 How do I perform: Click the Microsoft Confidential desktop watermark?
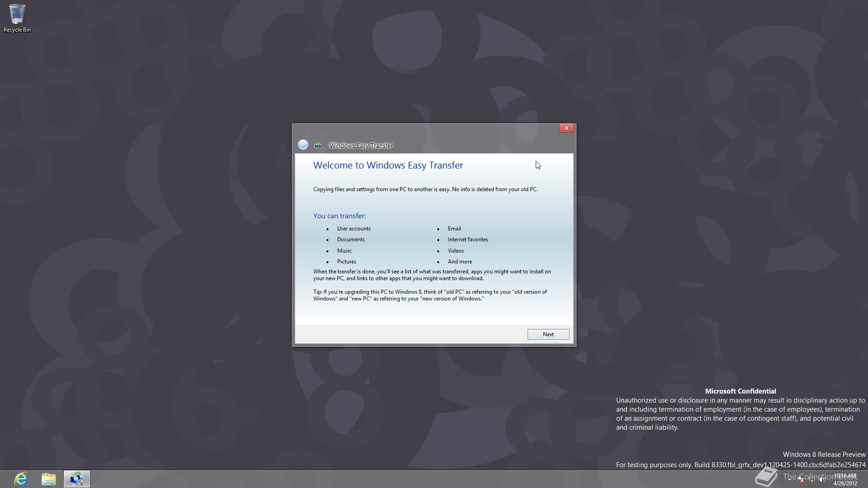click(x=740, y=391)
